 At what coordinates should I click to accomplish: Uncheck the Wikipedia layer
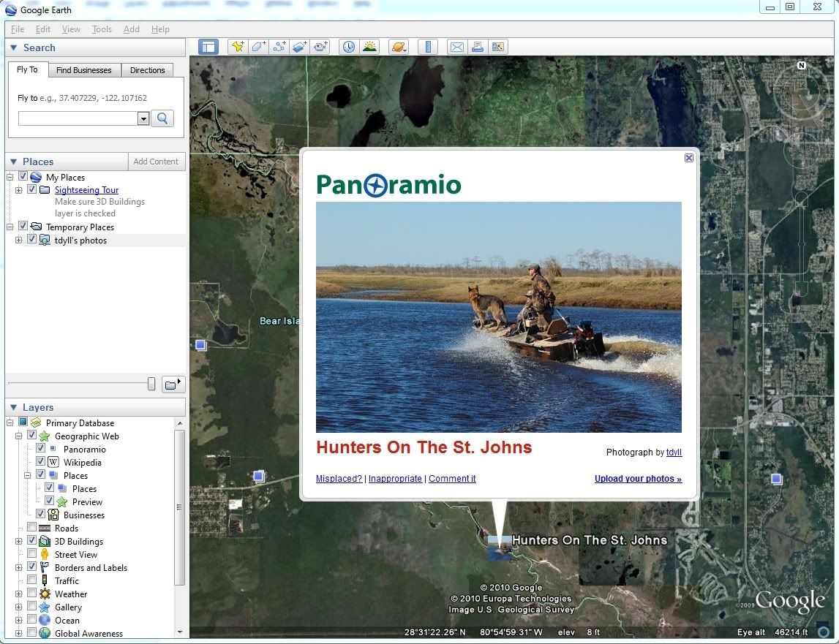point(41,461)
